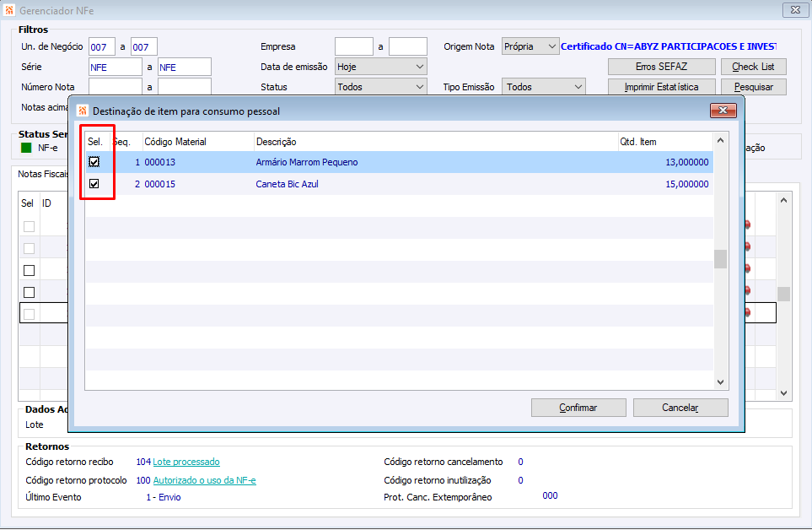Click the Gerenciador NFe window icon
The image size is (812, 530).
pyautogui.click(x=9, y=10)
